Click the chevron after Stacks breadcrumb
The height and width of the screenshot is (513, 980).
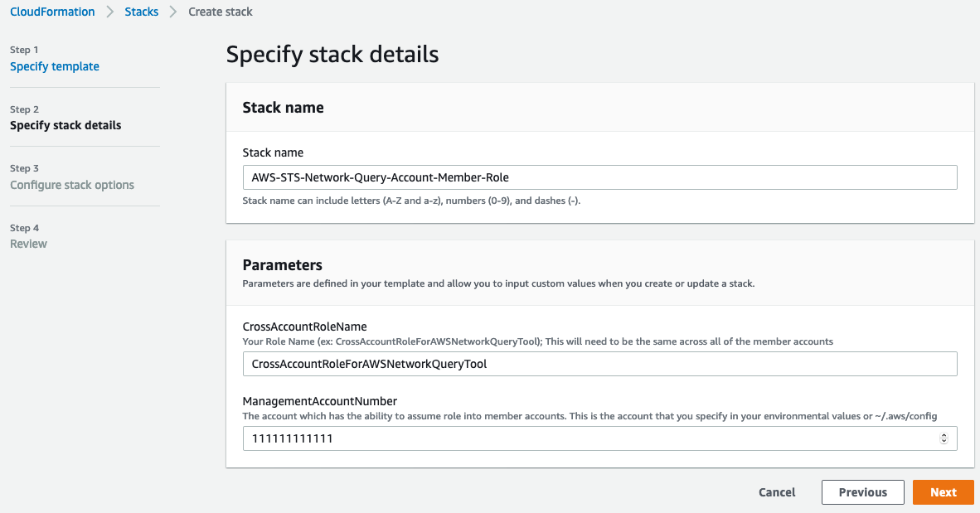click(173, 12)
